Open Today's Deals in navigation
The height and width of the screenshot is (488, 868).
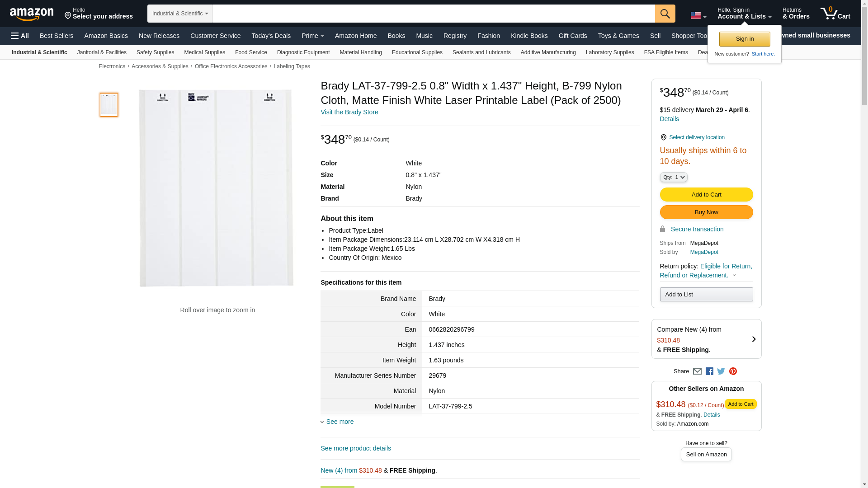coord(271,36)
